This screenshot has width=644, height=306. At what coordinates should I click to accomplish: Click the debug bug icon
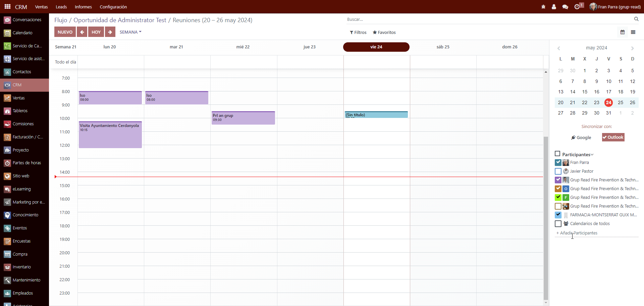pyautogui.click(x=543, y=7)
